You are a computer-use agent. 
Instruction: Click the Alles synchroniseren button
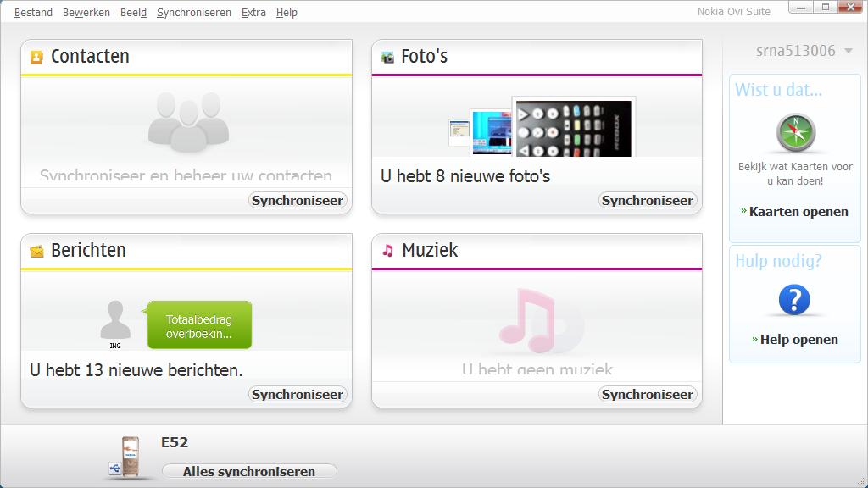(x=249, y=471)
